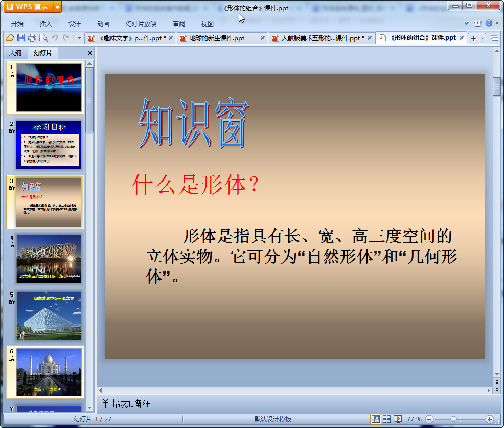504x428 pixels.
Task: Click the animation star icon beside slide 4
Action: pyautogui.click(x=12, y=245)
